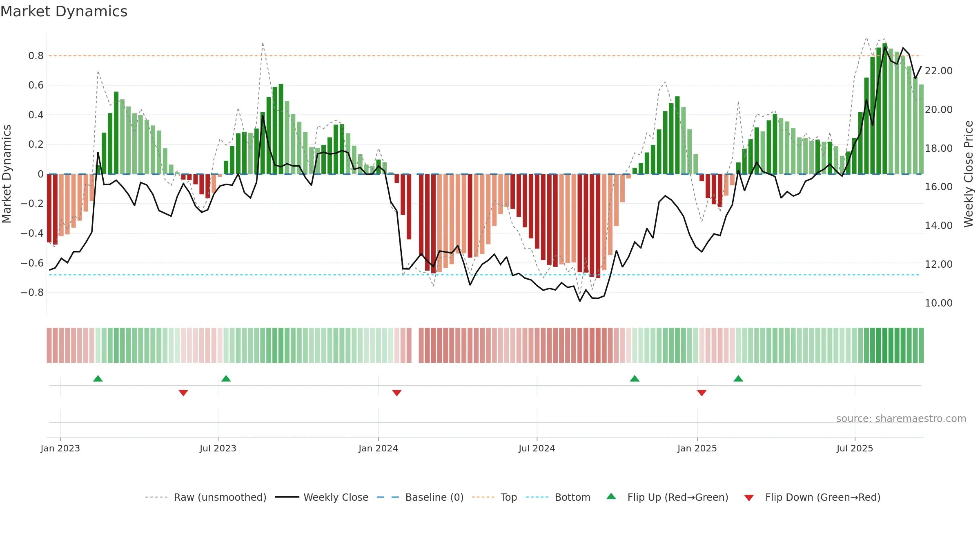Click the Flip Down (Green→Red) legend entry
The height and width of the screenshot is (551, 980).
[812, 497]
